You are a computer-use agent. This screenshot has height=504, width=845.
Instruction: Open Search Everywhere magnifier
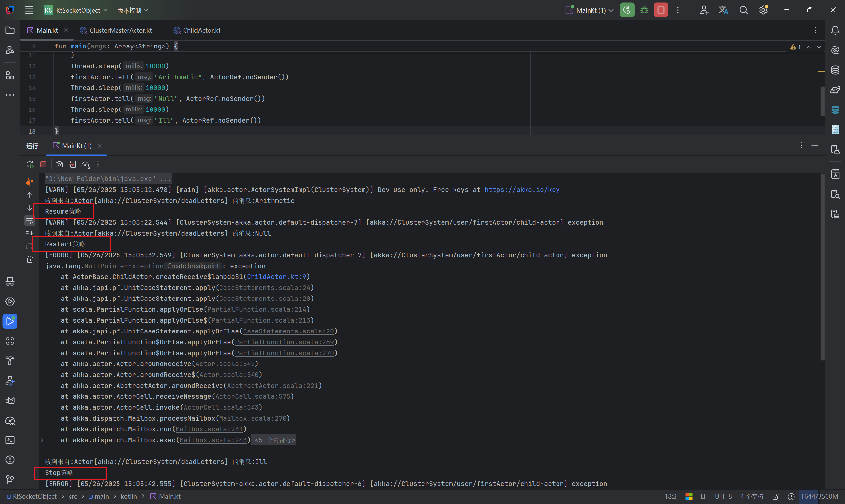(x=744, y=10)
